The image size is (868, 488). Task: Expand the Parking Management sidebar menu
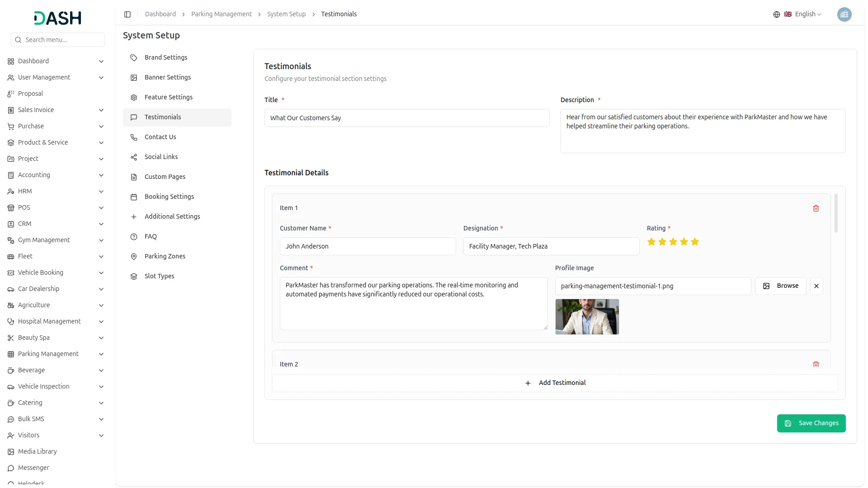(56, 354)
